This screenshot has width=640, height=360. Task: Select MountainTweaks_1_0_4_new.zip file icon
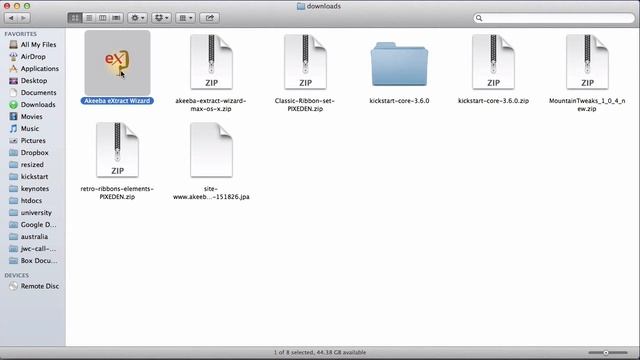[x=587, y=62]
